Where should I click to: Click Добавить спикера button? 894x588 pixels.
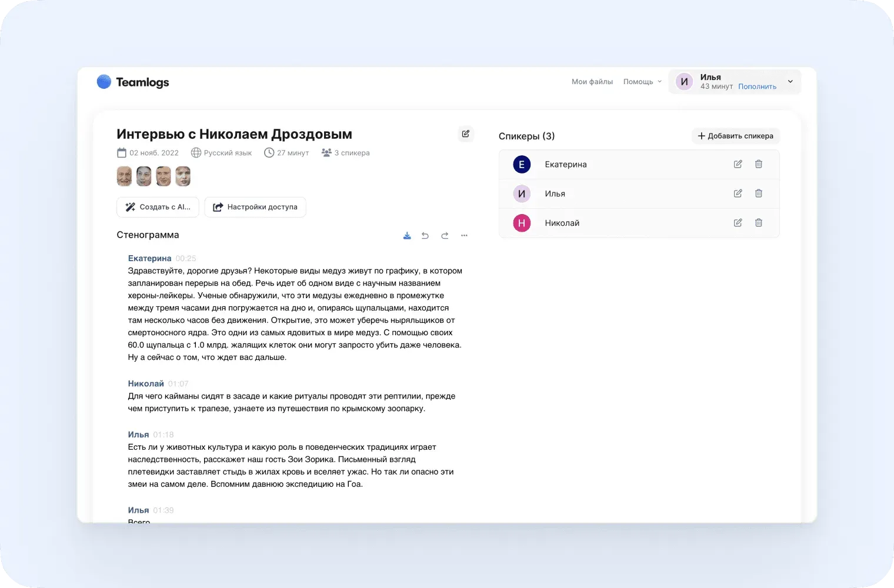[735, 136]
